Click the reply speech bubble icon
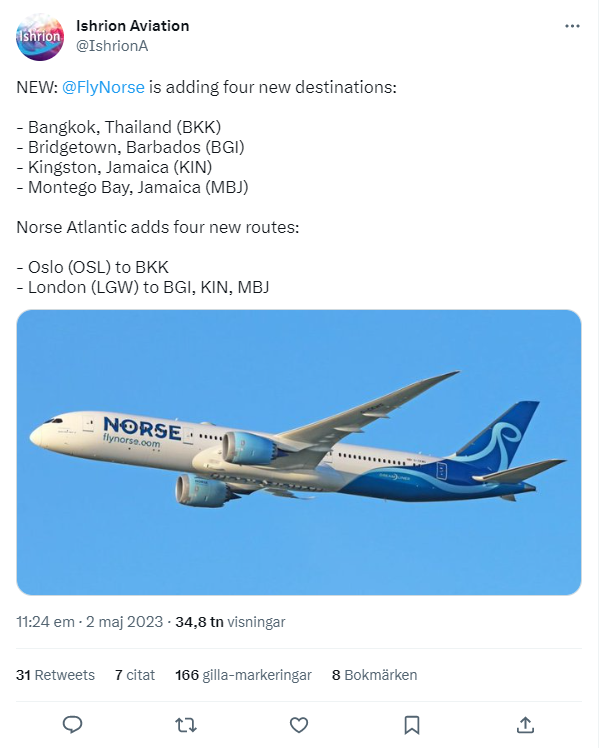This screenshot has height=748, width=602. click(72, 724)
